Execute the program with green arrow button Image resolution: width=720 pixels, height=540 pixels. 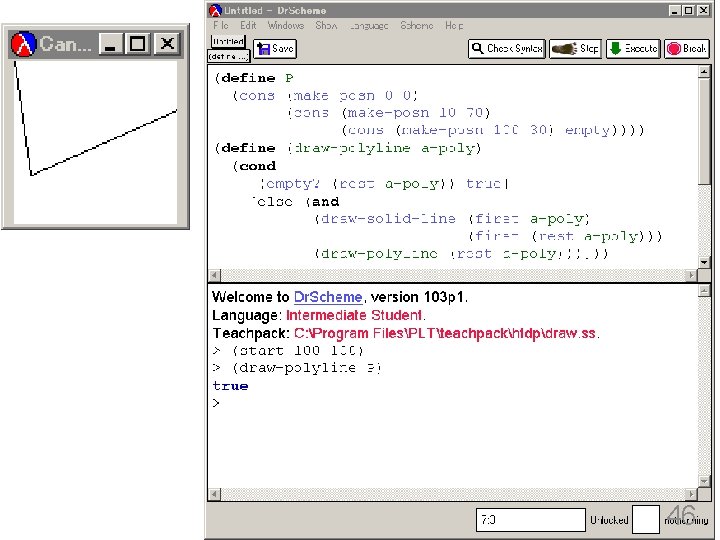point(633,49)
